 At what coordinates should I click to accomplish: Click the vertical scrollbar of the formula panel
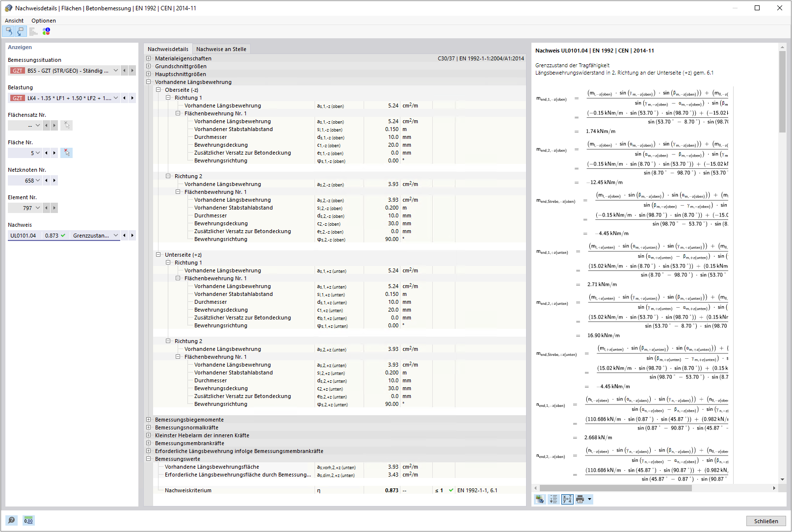(782, 92)
